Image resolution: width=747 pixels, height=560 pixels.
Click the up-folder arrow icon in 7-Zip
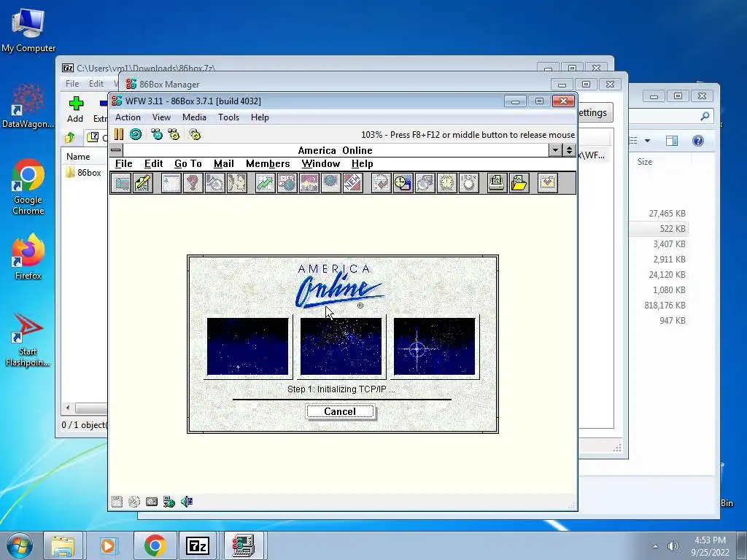coord(70,137)
